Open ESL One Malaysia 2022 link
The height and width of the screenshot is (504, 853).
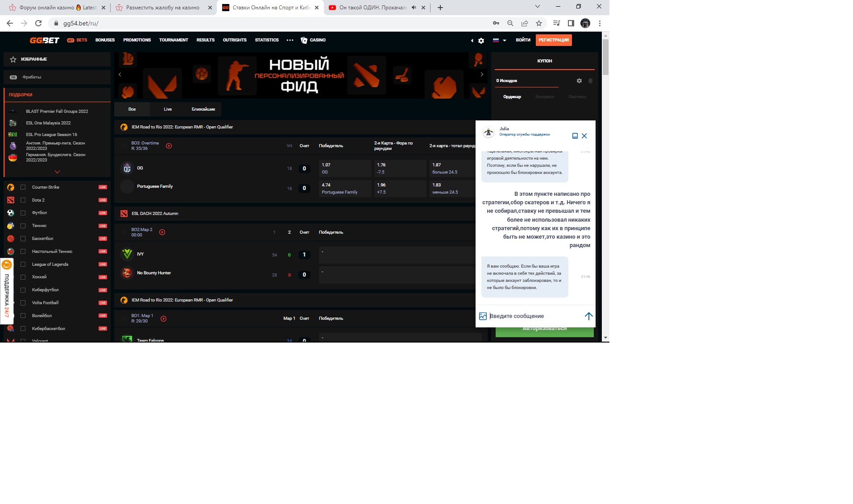48,123
